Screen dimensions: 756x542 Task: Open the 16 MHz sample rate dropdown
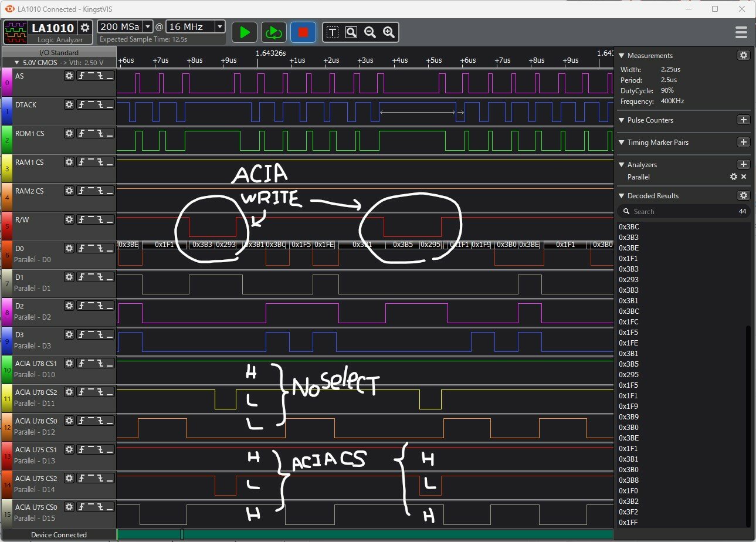coord(219,26)
